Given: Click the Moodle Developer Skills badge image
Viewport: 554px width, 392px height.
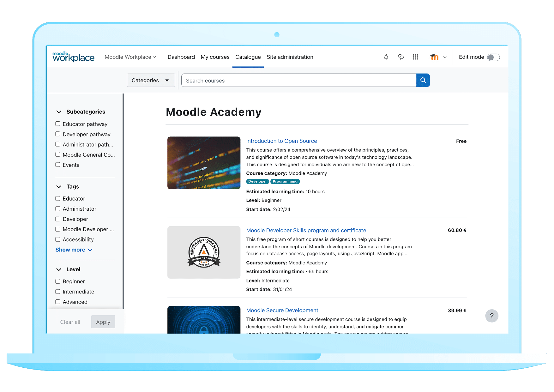Looking at the screenshot, I should point(204,252).
